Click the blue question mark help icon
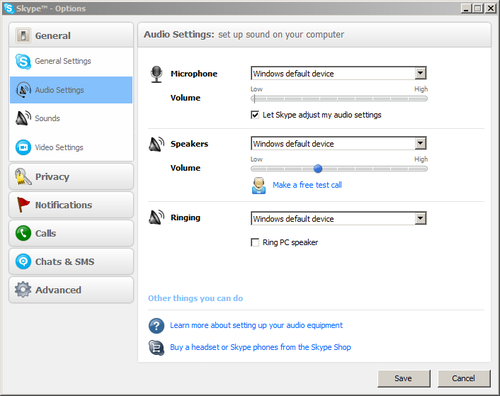The height and width of the screenshot is (396, 500). click(x=156, y=326)
